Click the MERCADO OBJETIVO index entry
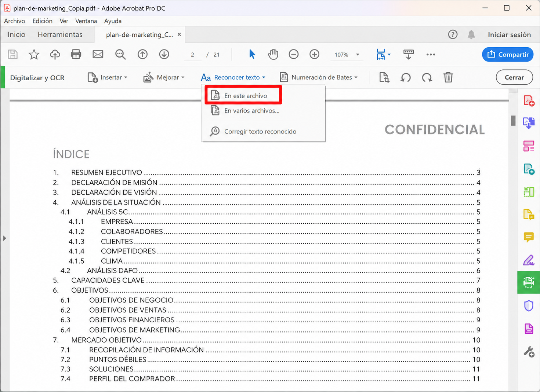The width and height of the screenshot is (540, 392). 267,340
